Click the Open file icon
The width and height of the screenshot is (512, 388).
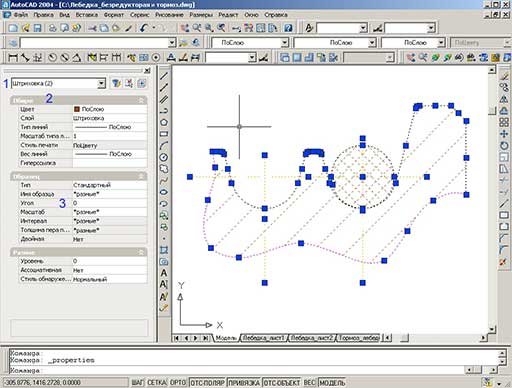25,28
